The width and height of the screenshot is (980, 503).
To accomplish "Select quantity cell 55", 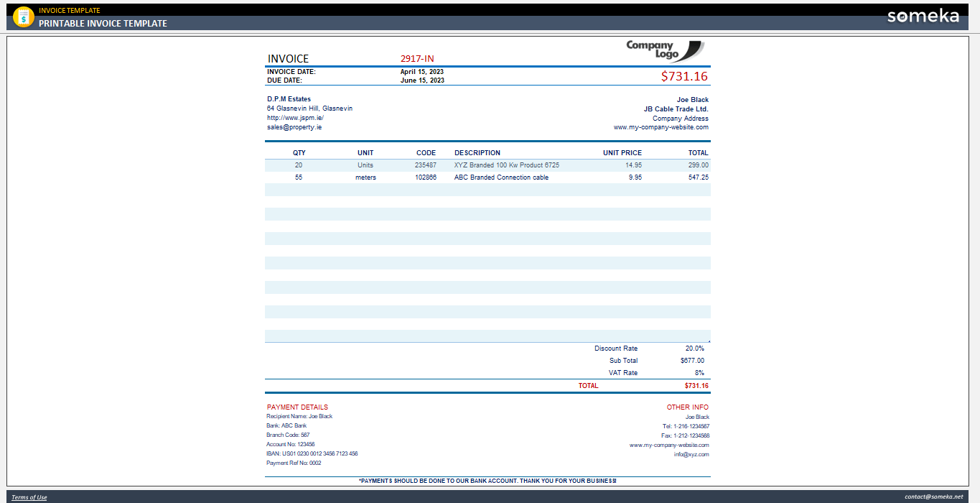I will coord(299,177).
